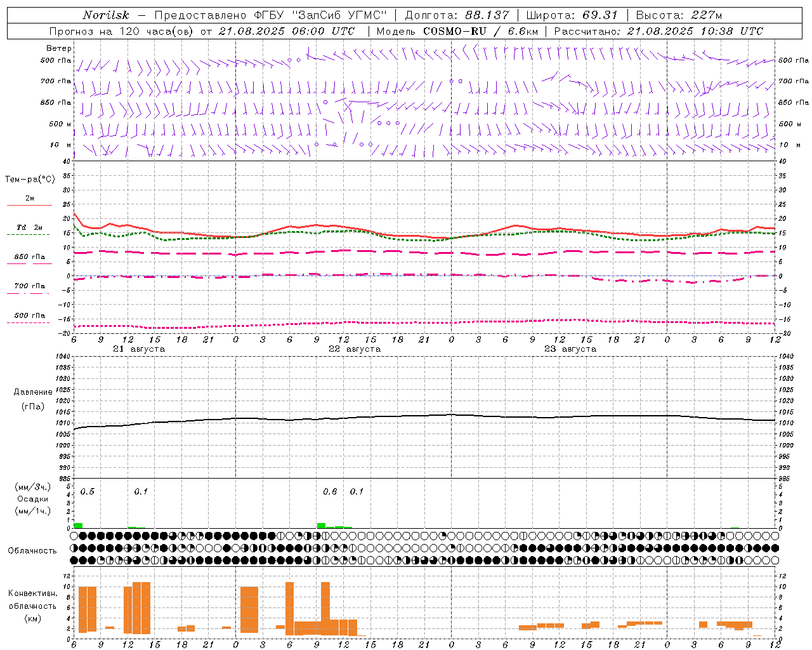The image size is (812, 650).
Task: Click the Облачность cloud cover label
Action: [32, 551]
